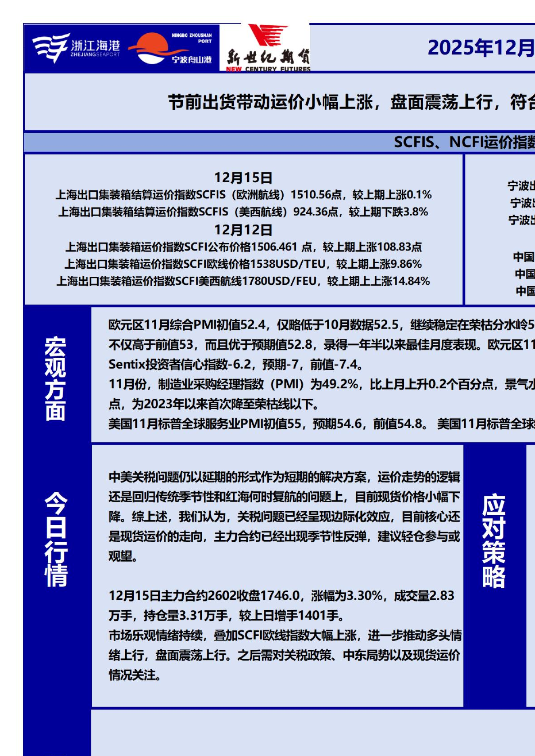This screenshot has height=756, width=535.
Task: Select the 2025年12月 date header
Action: tap(480, 48)
